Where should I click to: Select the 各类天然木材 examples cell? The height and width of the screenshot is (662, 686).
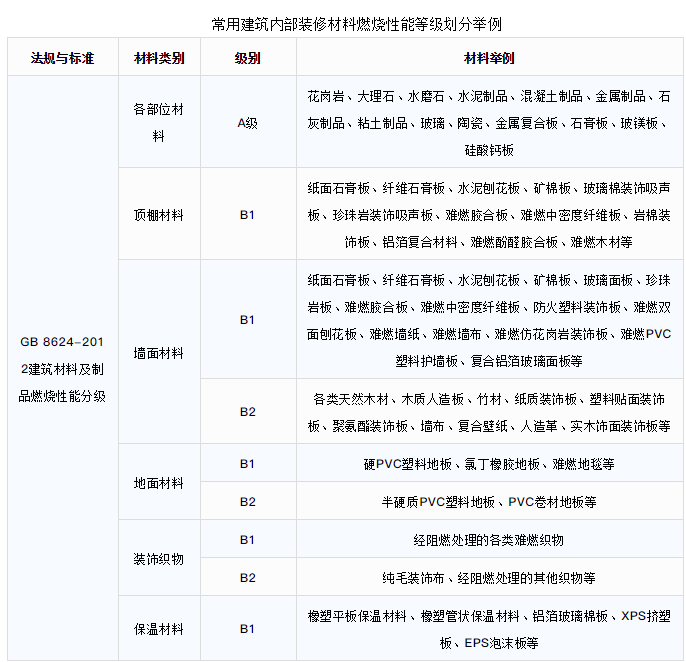(x=489, y=412)
